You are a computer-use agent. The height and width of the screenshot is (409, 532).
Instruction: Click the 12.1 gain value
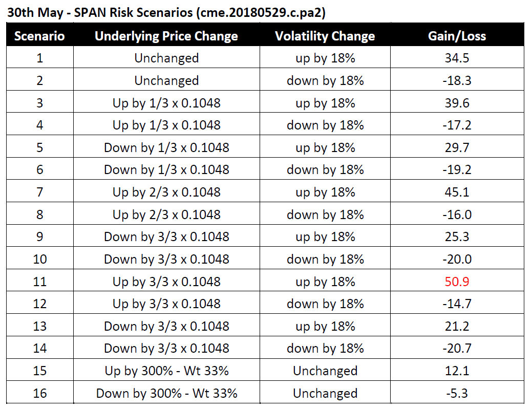coord(457,371)
